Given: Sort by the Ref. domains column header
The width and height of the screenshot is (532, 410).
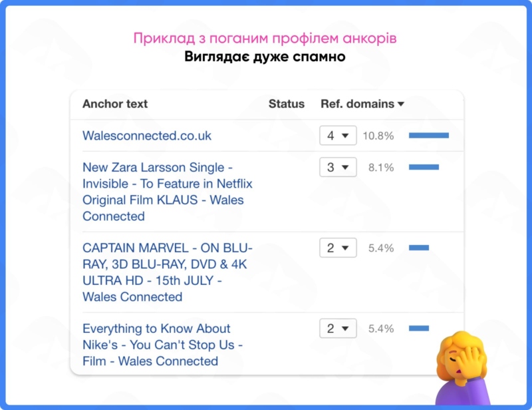Looking at the screenshot, I should (x=358, y=104).
